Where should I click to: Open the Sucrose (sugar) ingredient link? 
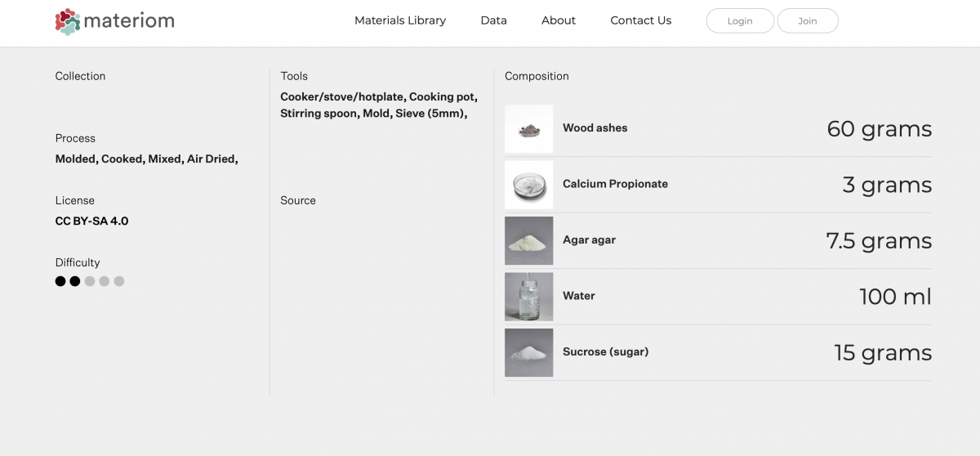click(605, 352)
